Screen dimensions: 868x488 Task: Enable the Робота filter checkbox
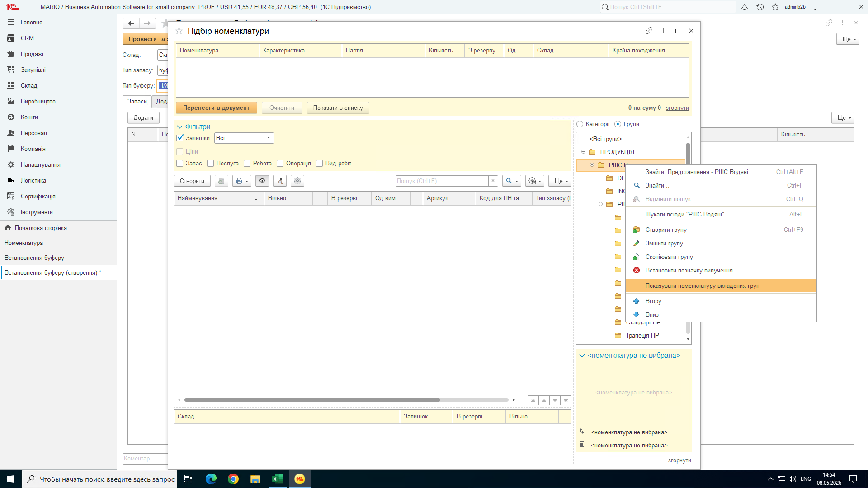click(247, 164)
